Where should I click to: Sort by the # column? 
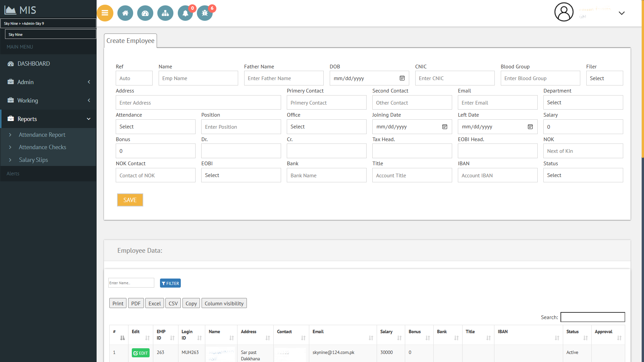tap(119, 335)
